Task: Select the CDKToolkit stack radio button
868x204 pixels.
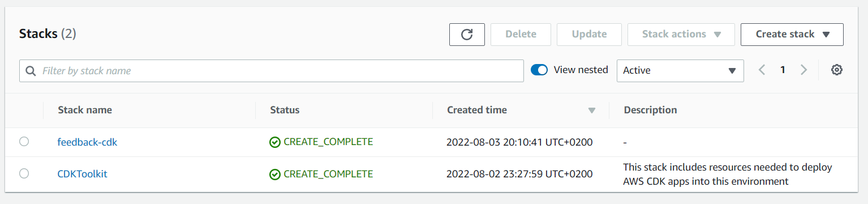Action: [x=24, y=173]
